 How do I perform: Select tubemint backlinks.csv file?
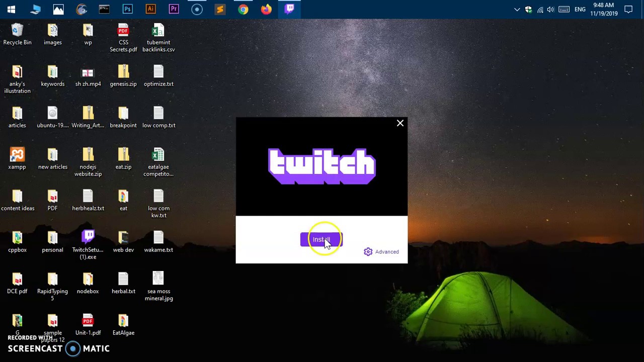tap(158, 38)
